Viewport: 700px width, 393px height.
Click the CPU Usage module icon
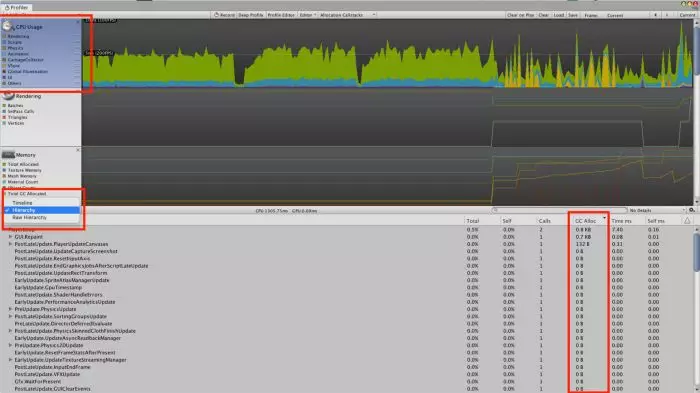click(8, 26)
